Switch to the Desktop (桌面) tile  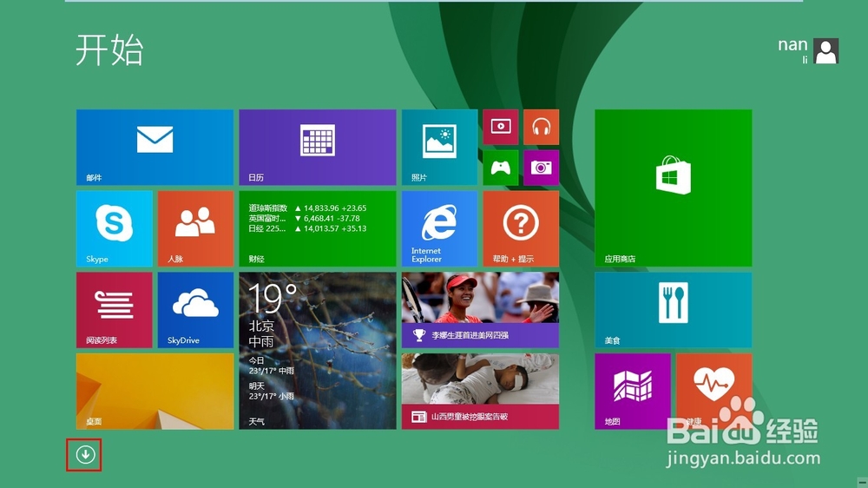(x=155, y=392)
